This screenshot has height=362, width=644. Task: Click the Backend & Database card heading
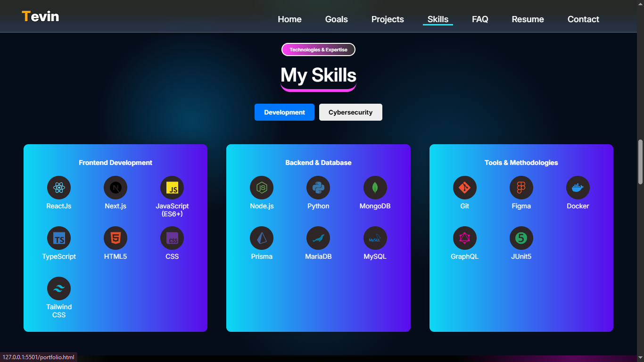click(x=318, y=163)
